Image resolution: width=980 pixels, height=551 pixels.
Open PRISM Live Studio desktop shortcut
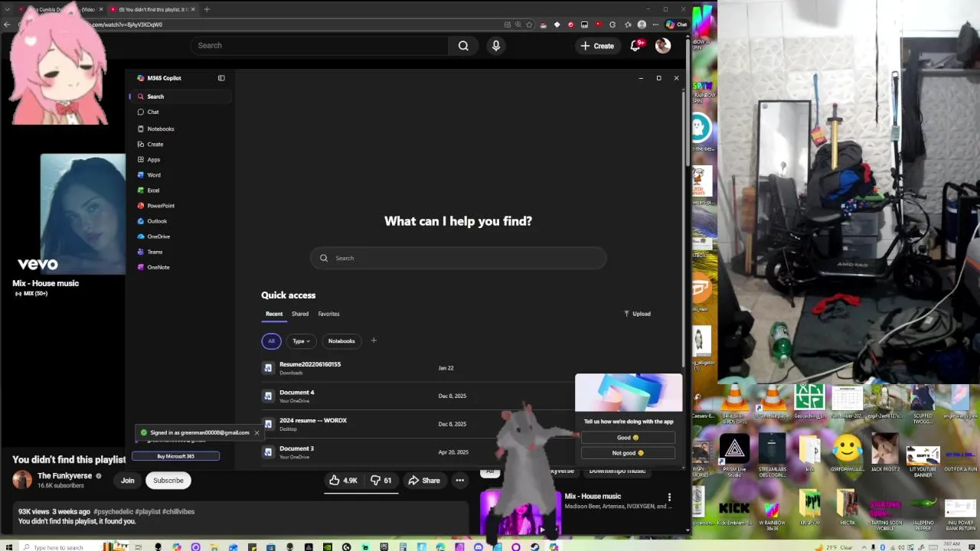coord(734,455)
